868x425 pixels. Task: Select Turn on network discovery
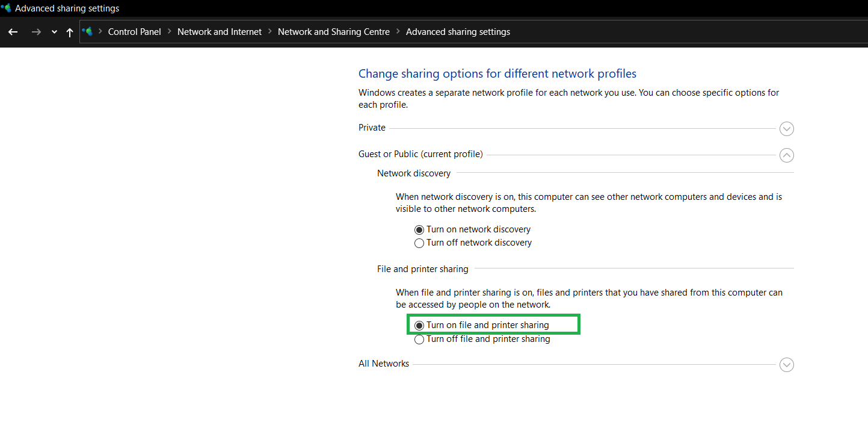tap(419, 229)
